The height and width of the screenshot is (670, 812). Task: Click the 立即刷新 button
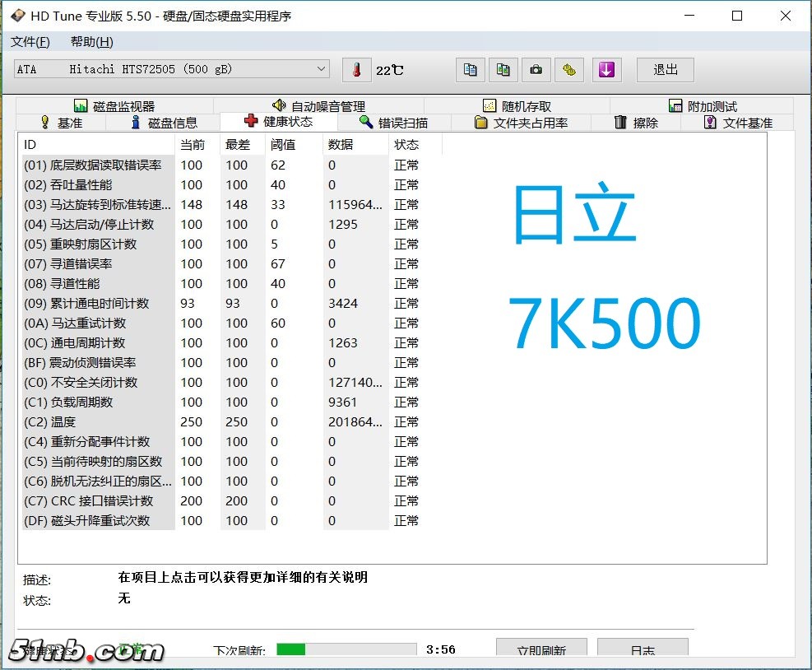pos(541,650)
